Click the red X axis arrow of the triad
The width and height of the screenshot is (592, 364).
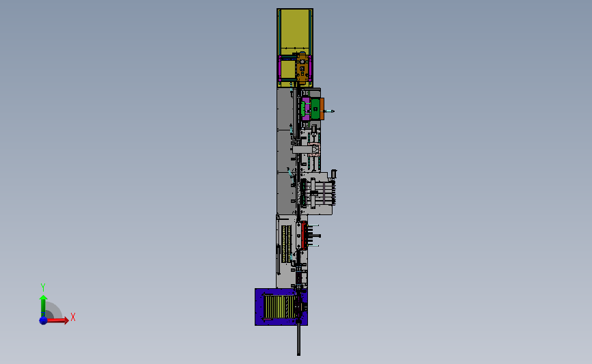pyautogui.click(x=57, y=320)
